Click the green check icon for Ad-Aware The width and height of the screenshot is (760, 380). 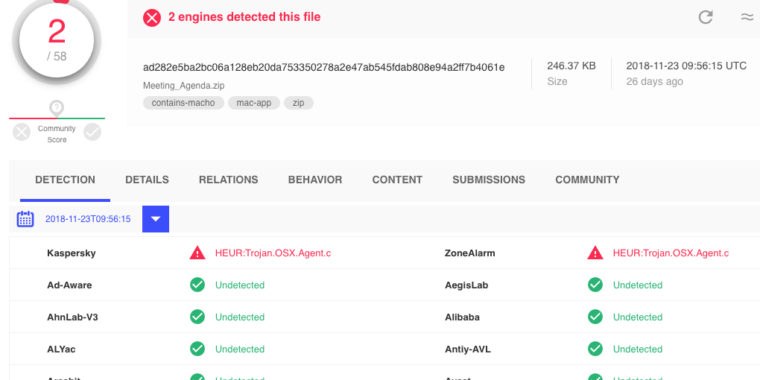(197, 285)
